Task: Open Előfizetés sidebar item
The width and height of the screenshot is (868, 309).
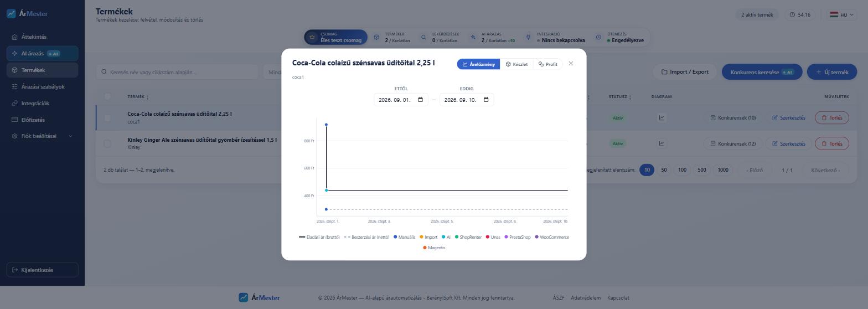Action: tap(43, 120)
